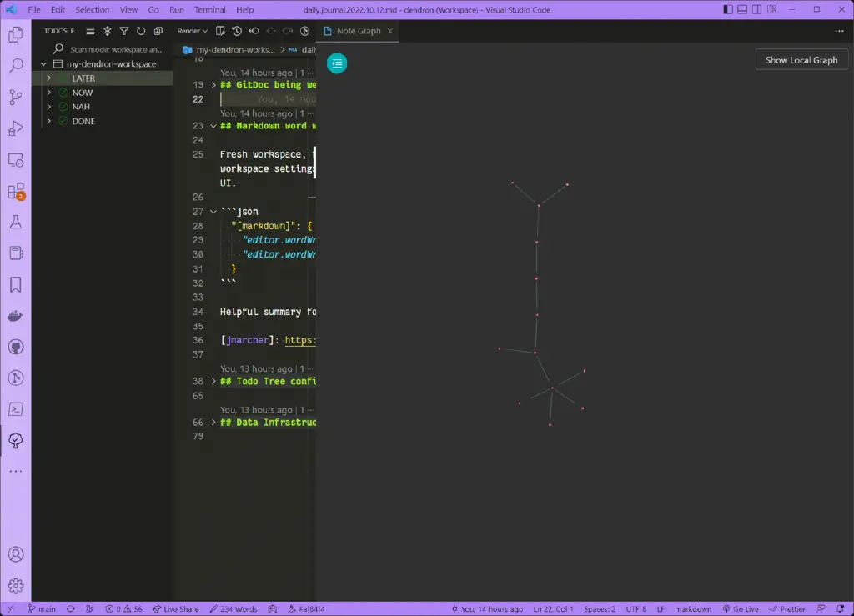Open the Selection menu
Viewport: 854px width, 616px height.
[92, 10]
